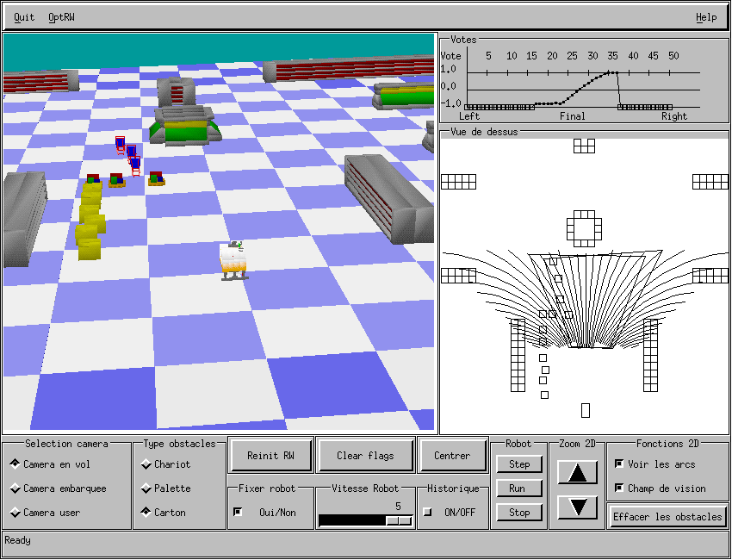This screenshot has height=560, width=732.
Task: Click the Vitesse Robot slider
Action: (x=365, y=520)
